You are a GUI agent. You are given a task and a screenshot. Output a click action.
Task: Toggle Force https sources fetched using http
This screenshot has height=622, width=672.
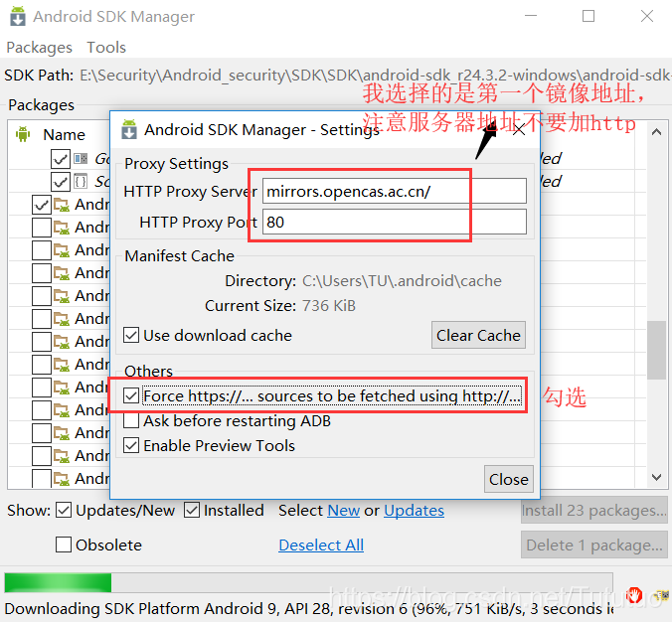click(x=131, y=395)
